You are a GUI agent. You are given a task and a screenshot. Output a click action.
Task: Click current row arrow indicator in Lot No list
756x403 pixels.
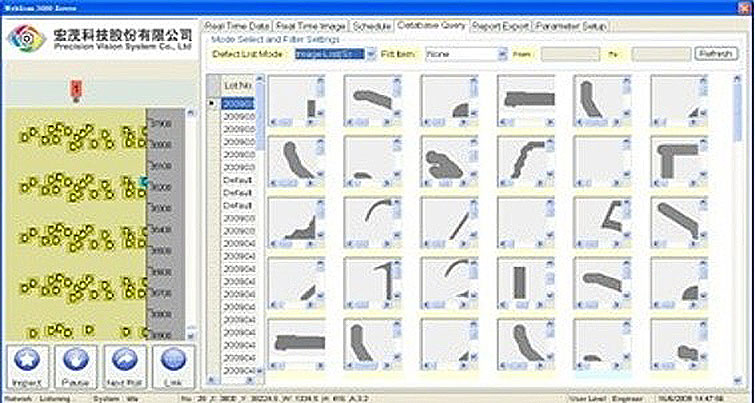212,104
